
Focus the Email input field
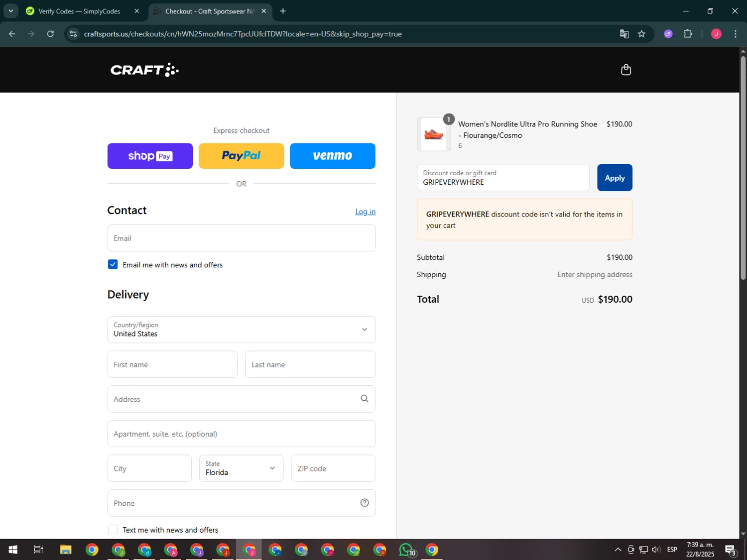coord(242,238)
